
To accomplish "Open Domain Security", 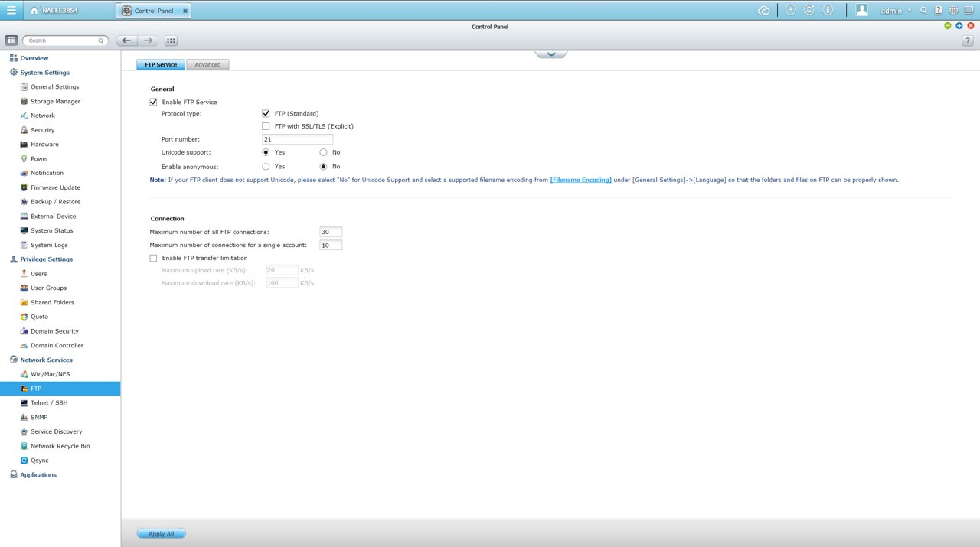I will pyautogui.click(x=54, y=331).
